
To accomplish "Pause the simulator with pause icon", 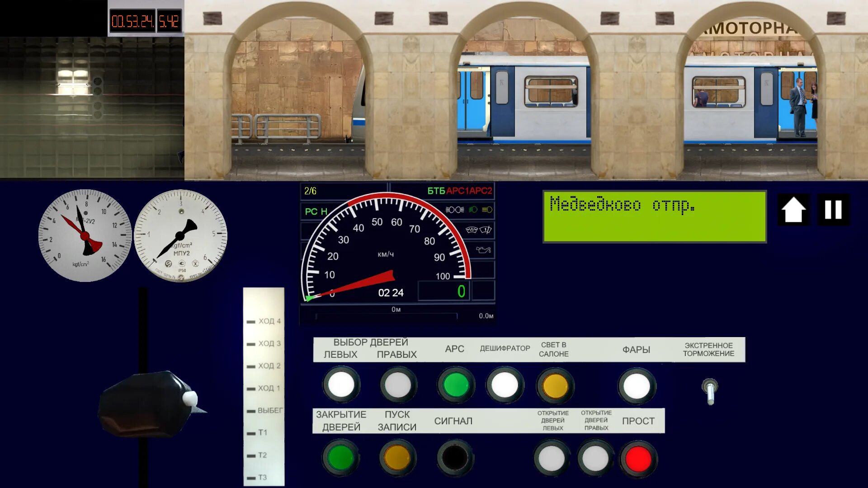I will click(x=833, y=210).
